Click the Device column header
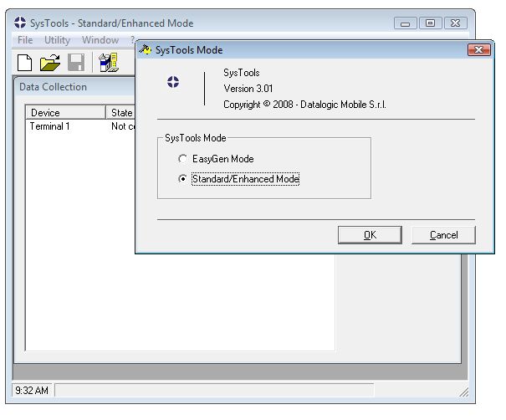 pos(65,112)
